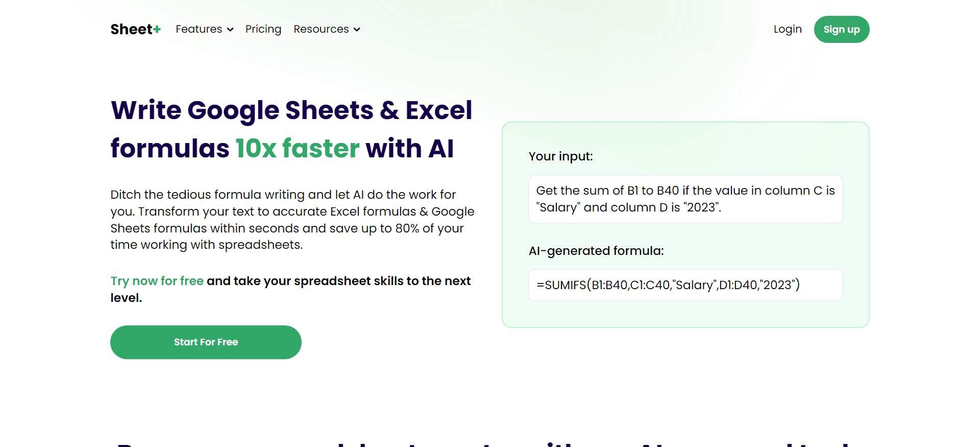Click the SUMIFS AI-generated formula box
Viewport: 980px width, 447px height.
click(685, 285)
